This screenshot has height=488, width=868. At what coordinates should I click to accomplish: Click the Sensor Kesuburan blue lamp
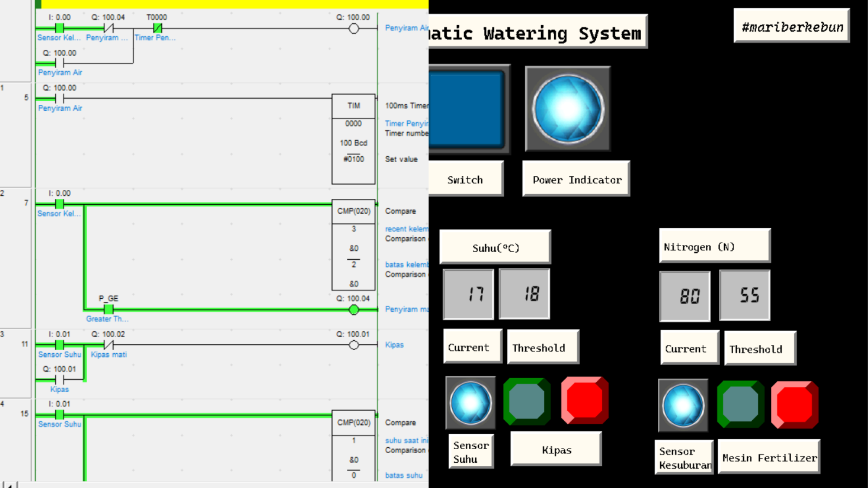(683, 405)
